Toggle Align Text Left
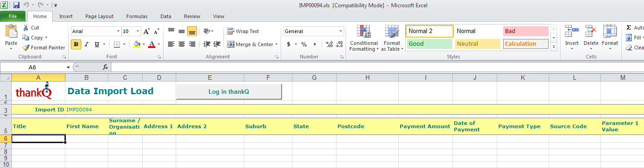The width and height of the screenshot is (644, 168). tap(171, 44)
